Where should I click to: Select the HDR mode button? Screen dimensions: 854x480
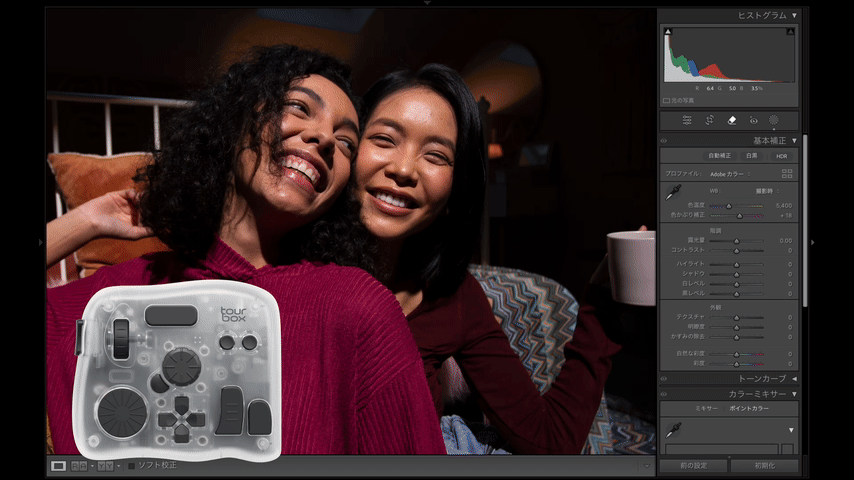(781, 156)
